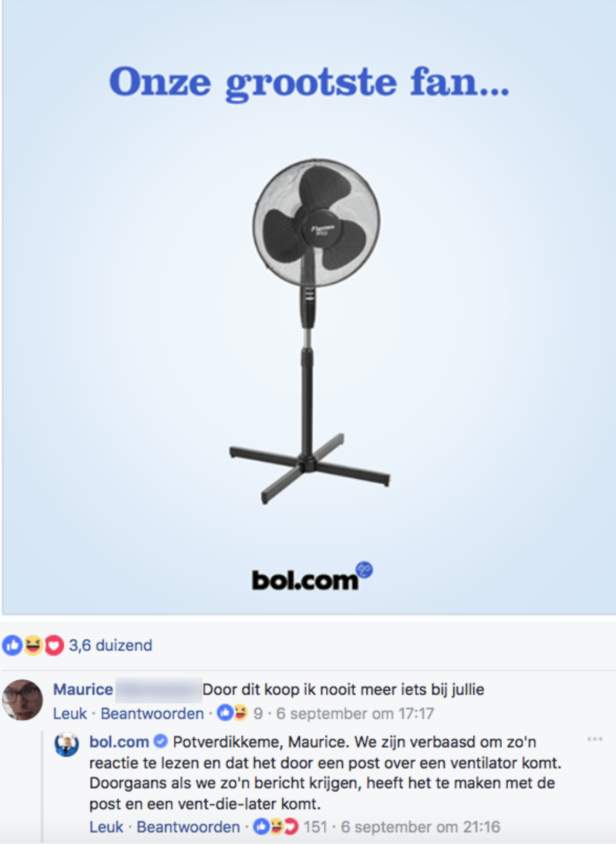Viewport: 616px width, 844px height.
Task: Open timestamp 6 september om 17:17
Action: click(x=355, y=713)
